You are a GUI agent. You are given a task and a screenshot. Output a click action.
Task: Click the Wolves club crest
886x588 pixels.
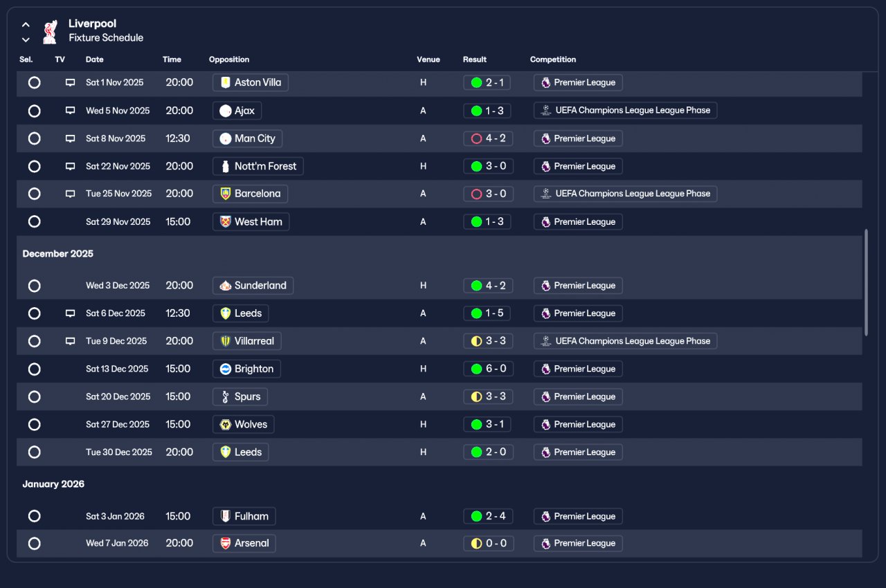coord(225,425)
